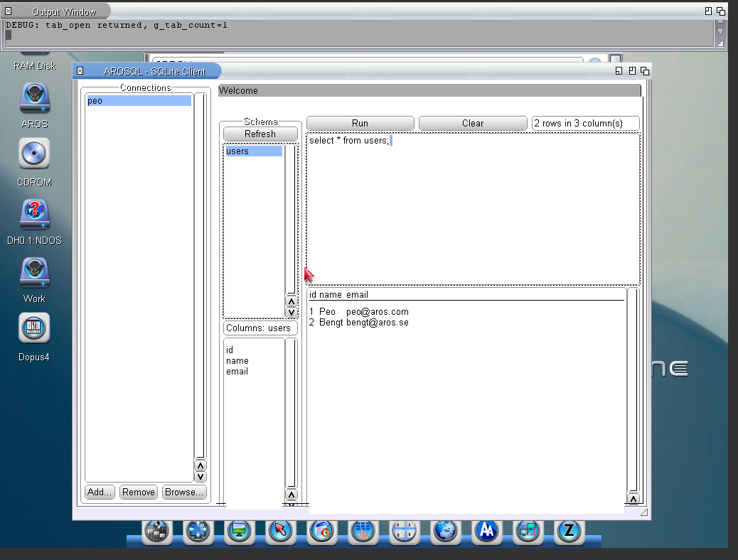Select the result row with bengt@aros.se
Screen dimensions: 738x560
click(466, 323)
